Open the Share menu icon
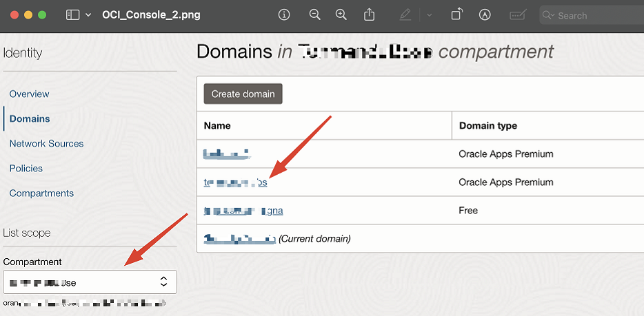This screenshot has height=316, width=644. click(x=370, y=14)
